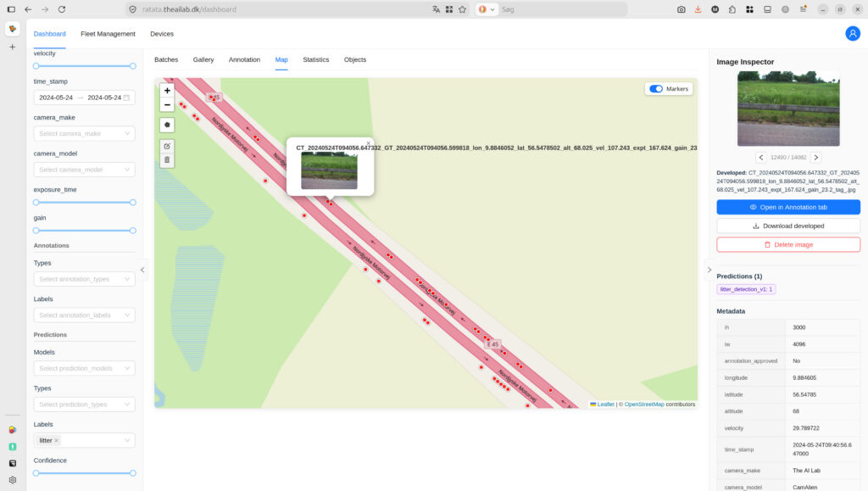This screenshot has height=491, width=868.
Task: Open the Devices page
Action: tap(162, 34)
